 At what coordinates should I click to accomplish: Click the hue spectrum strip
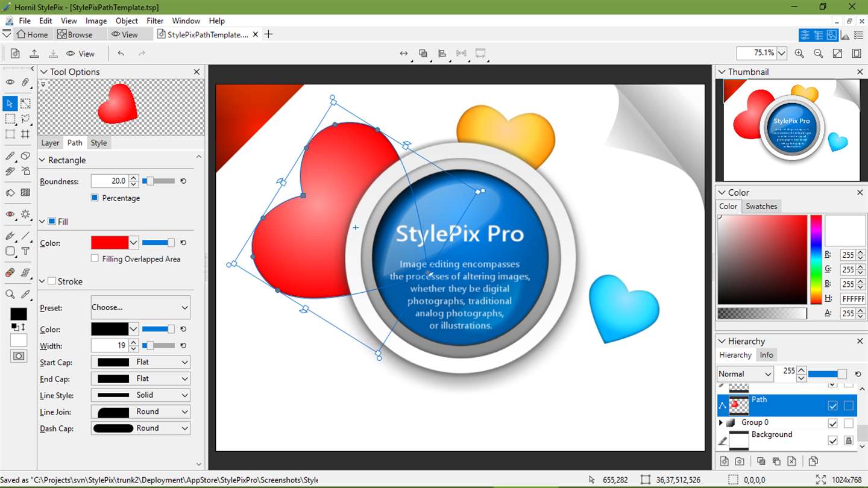(x=816, y=260)
